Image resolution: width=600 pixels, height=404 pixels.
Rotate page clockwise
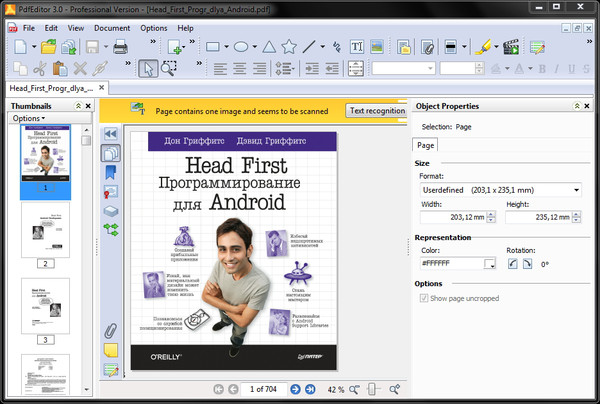527,264
